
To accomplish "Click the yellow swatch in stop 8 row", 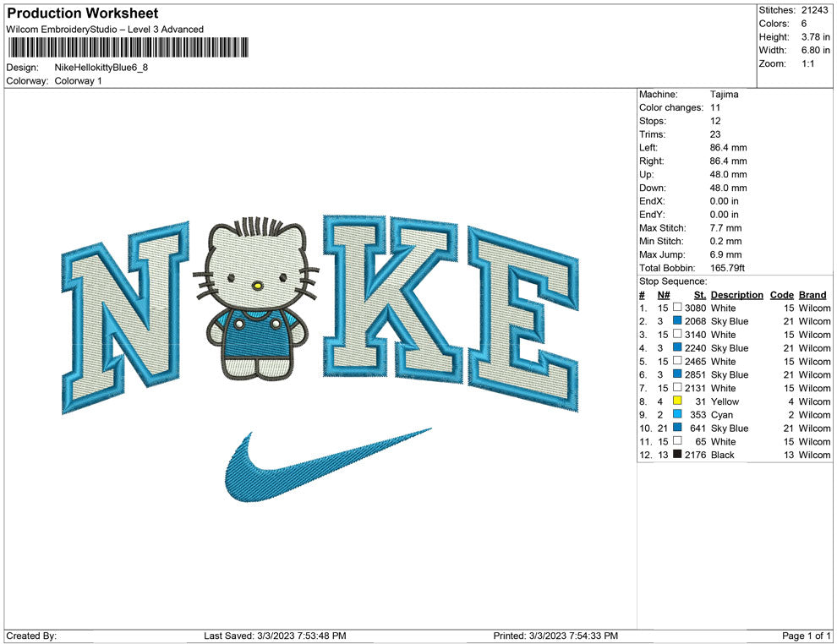I will (677, 400).
